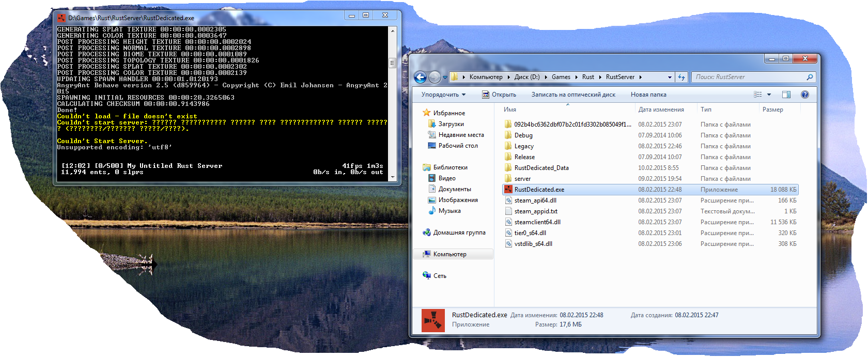Select the server folder
Screen dimensions: 868x357
point(651,179)
